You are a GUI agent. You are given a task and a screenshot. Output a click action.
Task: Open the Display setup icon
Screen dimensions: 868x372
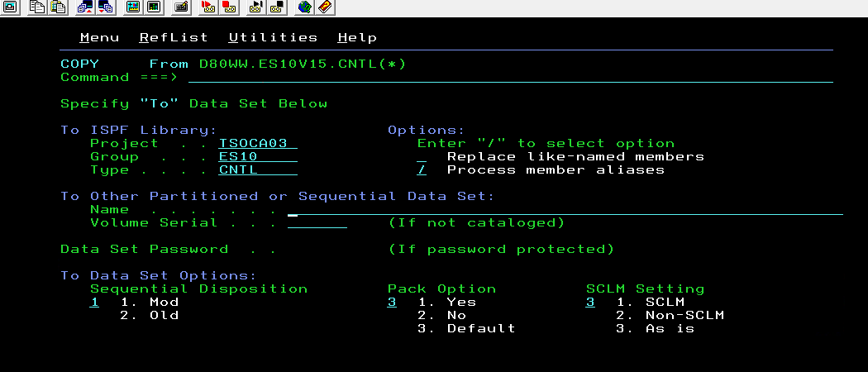(132, 7)
